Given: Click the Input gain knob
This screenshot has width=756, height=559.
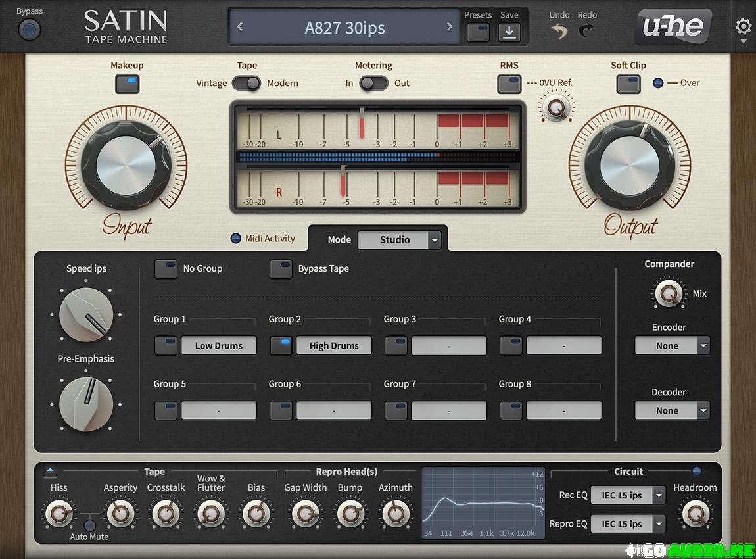Looking at the screenshot, I should (x=126, y=166).
